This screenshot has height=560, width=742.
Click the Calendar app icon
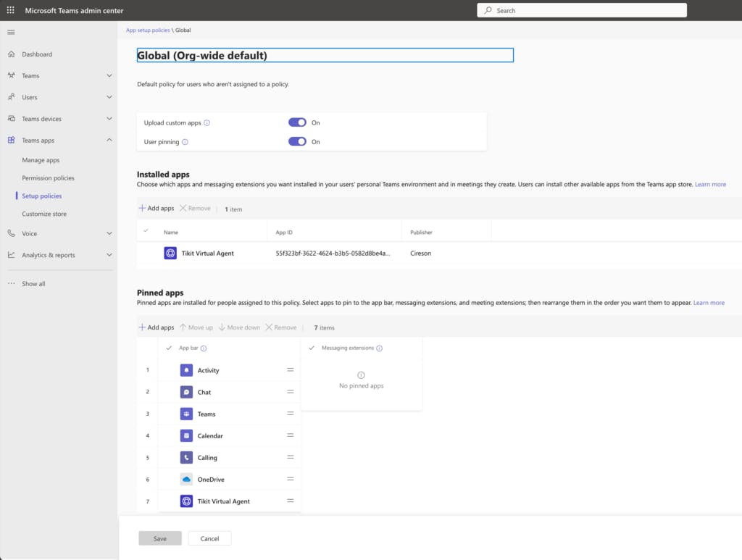click(x=186, y=436)
